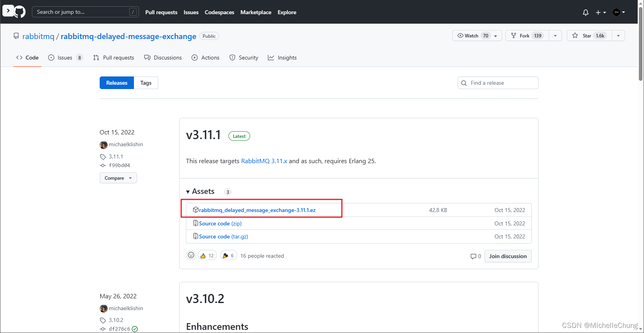Toggle the thumbs-up reaction with 12
The height and width of the screenshot is (333, 644).
[207, 255]
